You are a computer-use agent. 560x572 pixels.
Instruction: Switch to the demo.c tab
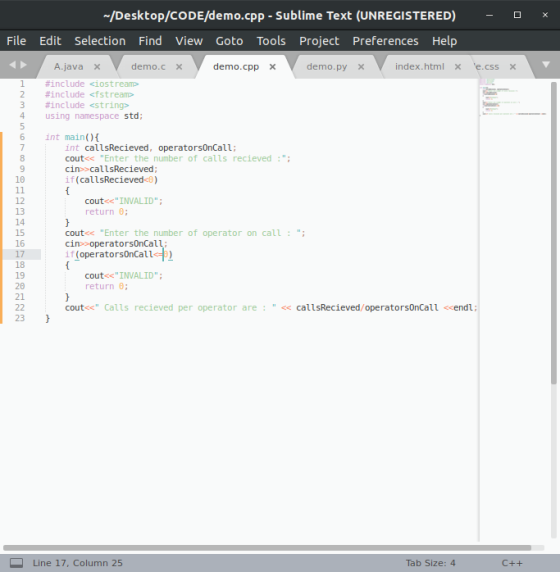[148, 67]
